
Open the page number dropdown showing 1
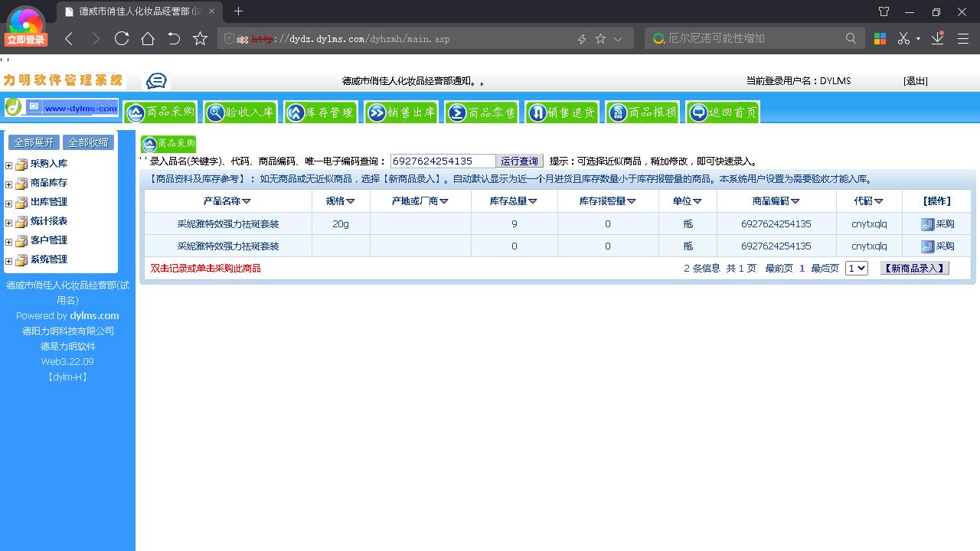point(855,268)
